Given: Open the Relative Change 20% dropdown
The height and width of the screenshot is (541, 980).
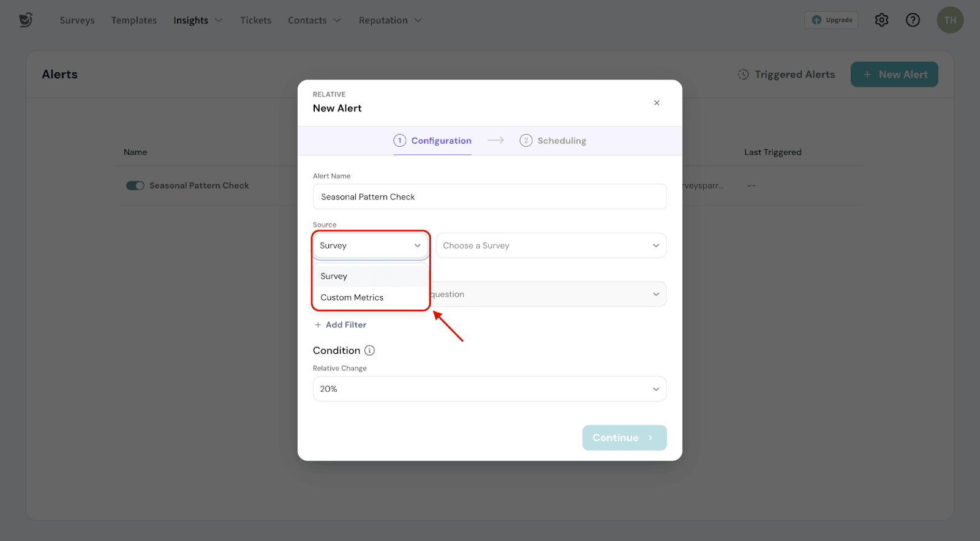Looking at the screenshot, I should (489, 389).
